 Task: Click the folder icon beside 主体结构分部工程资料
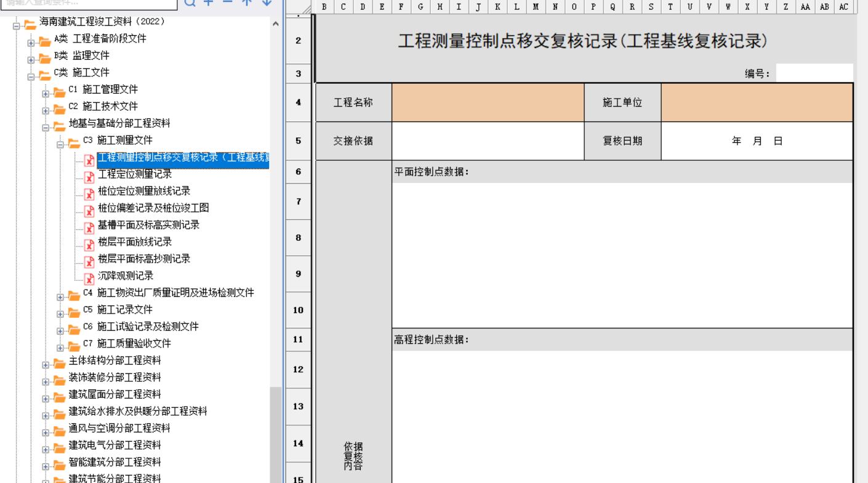coord(59,363)
